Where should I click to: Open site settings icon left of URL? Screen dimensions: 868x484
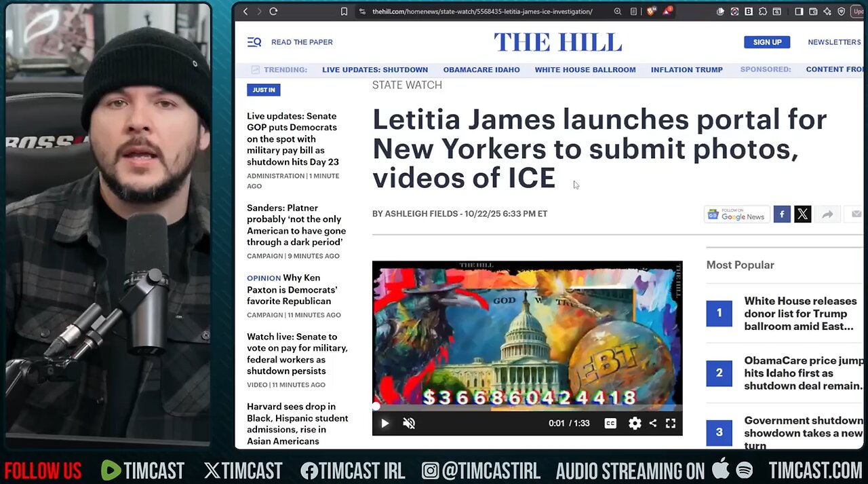click(x=363, y=12)
